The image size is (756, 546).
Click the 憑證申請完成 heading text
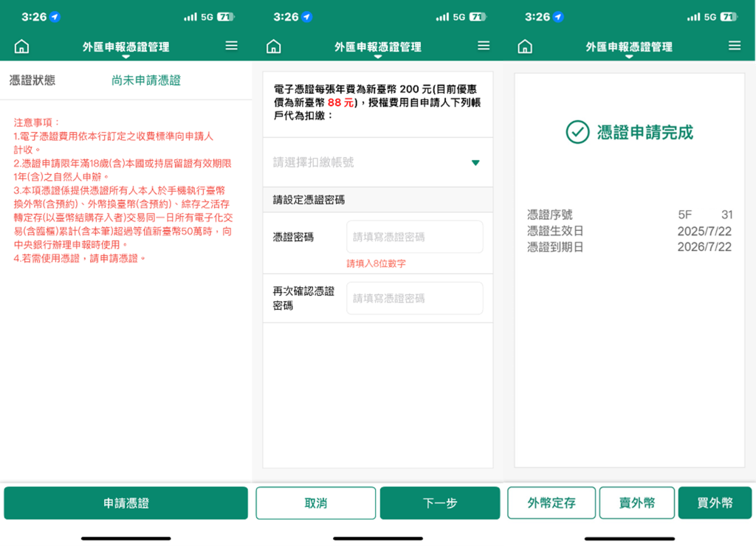pos(645,132)
